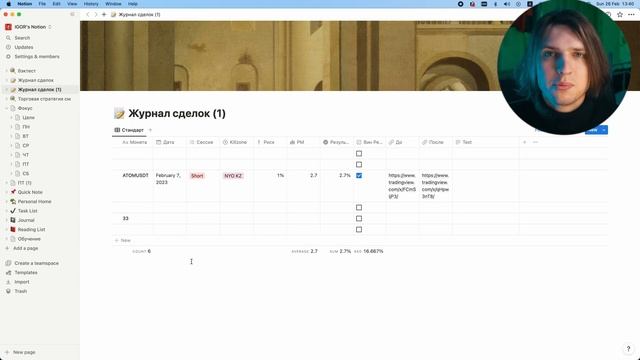Click the Task List checkmark icon

(13, 211)
